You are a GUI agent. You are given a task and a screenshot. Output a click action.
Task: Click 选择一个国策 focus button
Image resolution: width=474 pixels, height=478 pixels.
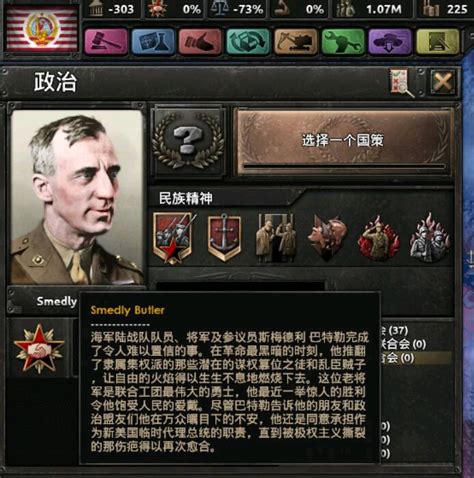pos(343,142)
